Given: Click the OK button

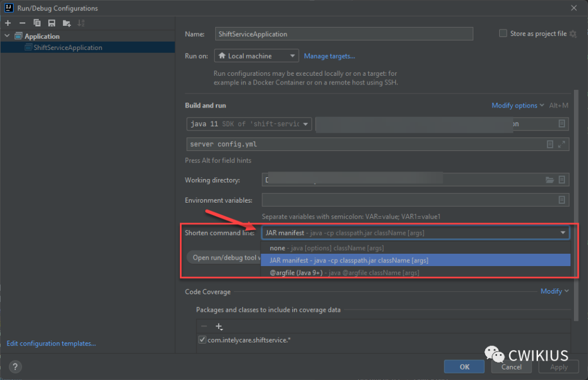Looking at the screenshot, I should coord(464,366).
